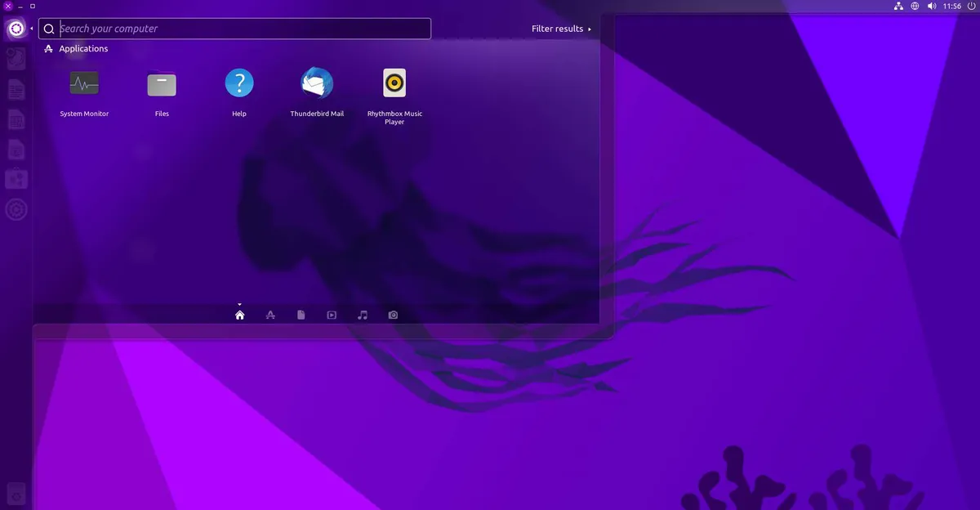Click the 11:56 clock in panel

pos(951,6)
